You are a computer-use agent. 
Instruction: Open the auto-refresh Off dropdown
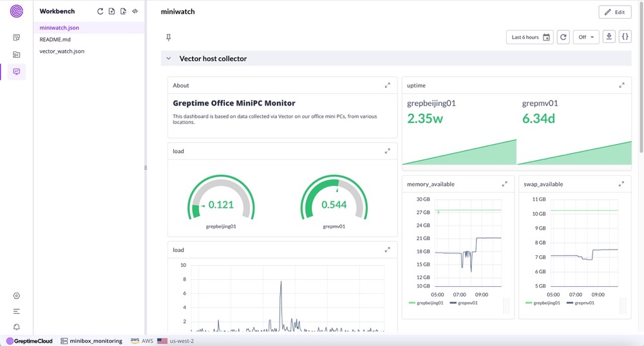pos(586,37)
